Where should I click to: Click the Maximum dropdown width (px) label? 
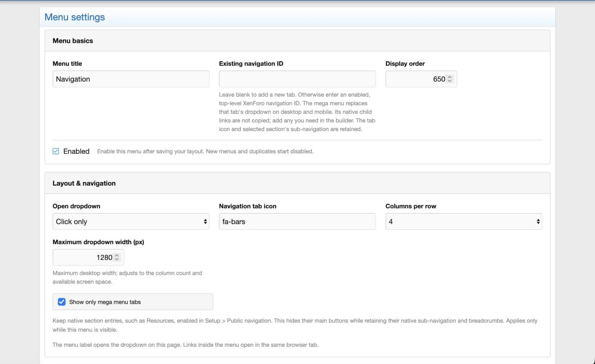(99, 242)
